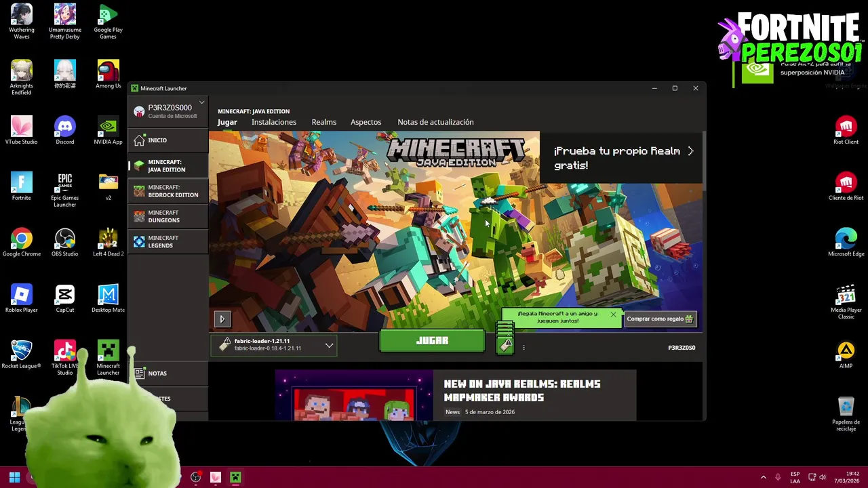Click the OBS taskbar icon
The width and height of the screenshot is (868, 488).
pos(196,477)
